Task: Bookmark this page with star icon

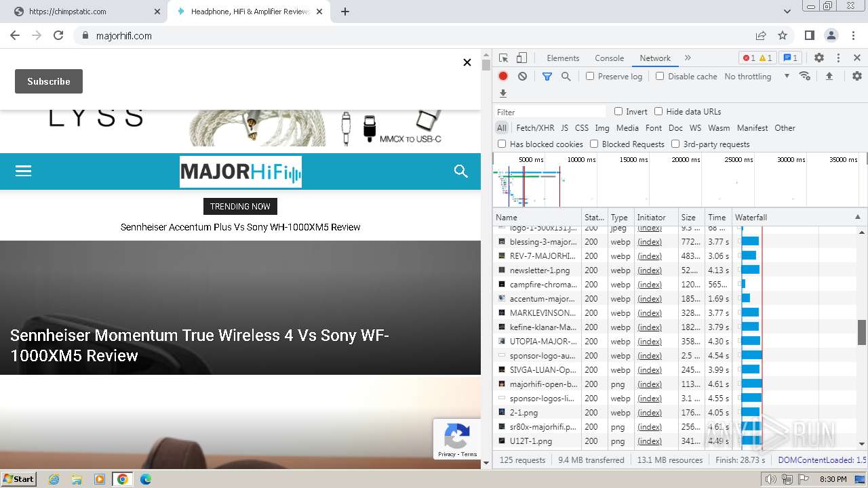Action: (x=783, y=35)
